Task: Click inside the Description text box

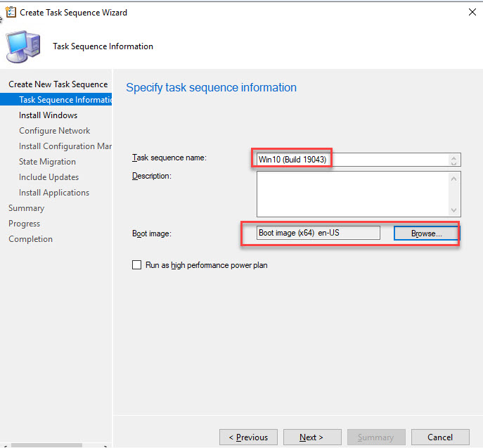Action: tap(352, 193)
